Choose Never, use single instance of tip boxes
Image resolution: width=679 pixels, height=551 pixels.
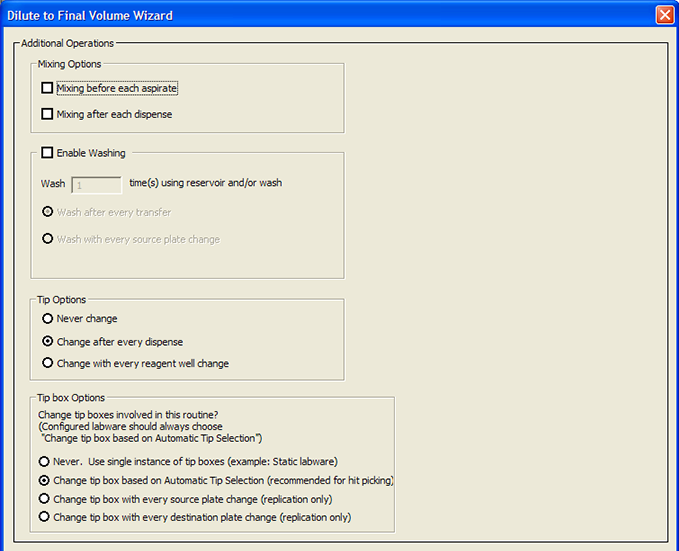pyautogui.click(x=44, y=462)
